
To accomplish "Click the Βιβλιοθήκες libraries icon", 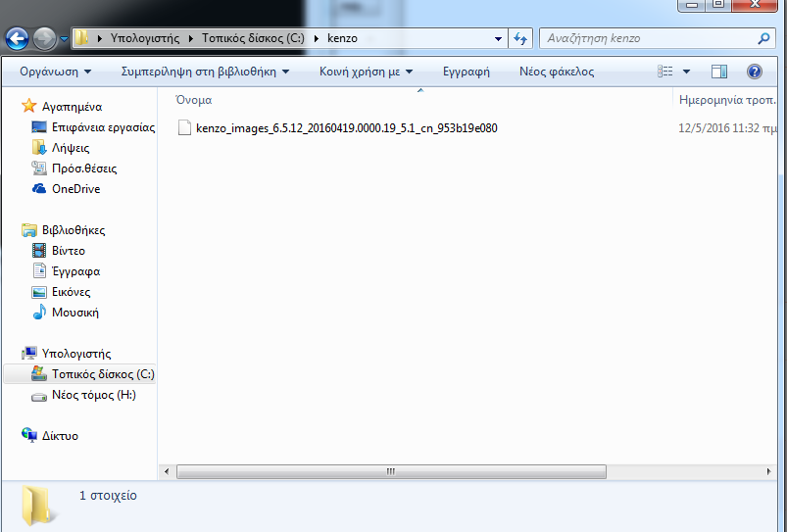I will coord(29,230).
